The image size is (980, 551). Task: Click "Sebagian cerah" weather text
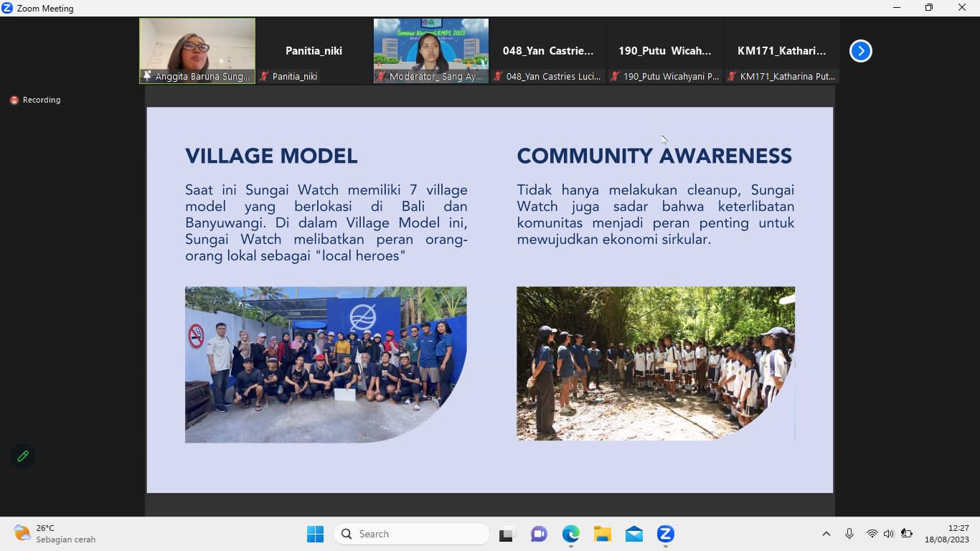(66, 540)
